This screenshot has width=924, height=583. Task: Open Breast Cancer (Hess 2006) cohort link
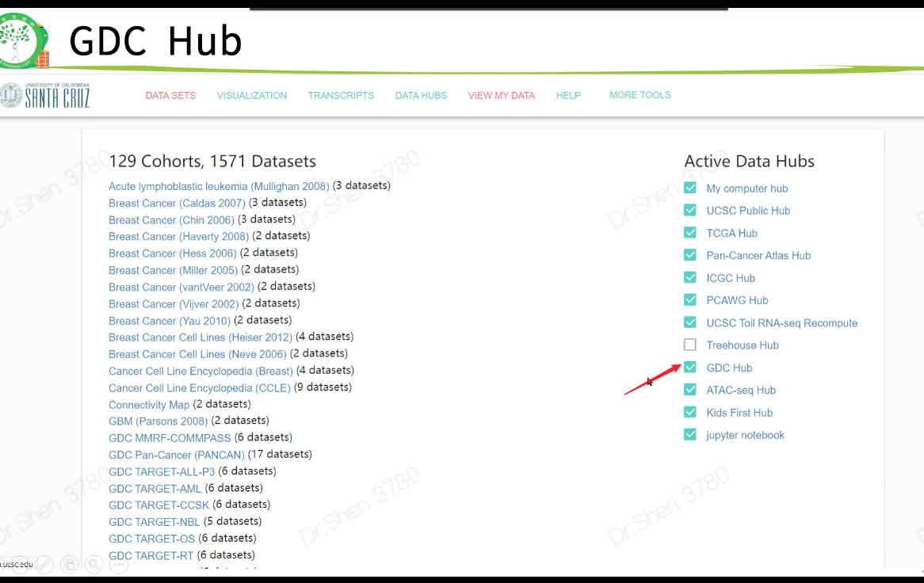click(173, 253)
